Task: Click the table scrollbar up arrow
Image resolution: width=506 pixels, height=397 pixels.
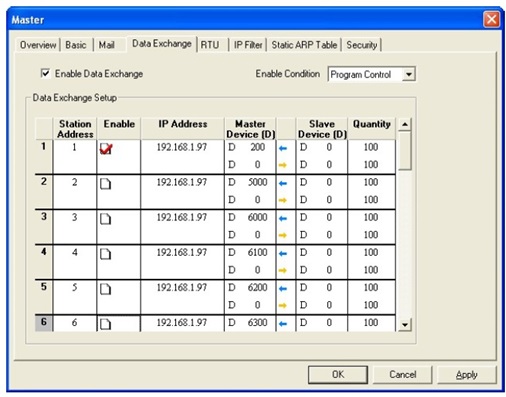Action: (405, 124)
